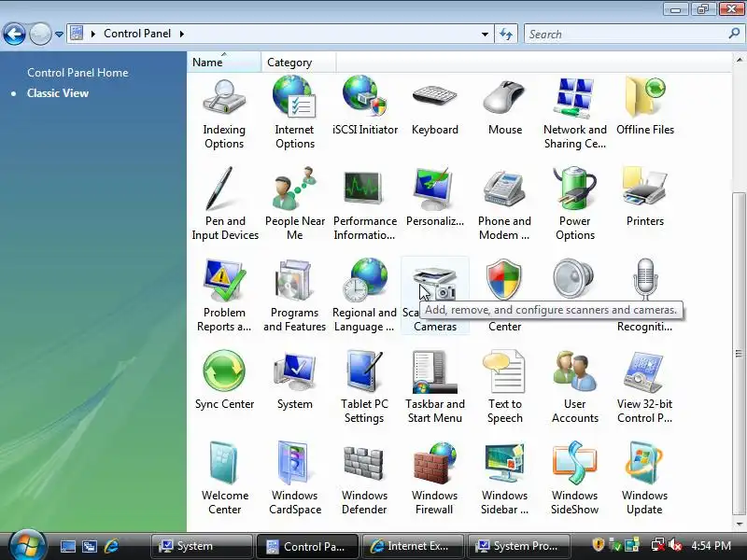Click the scrollbar down arrow
The width and height of the screenshot is (747, 560).
[x=739, y=524]
